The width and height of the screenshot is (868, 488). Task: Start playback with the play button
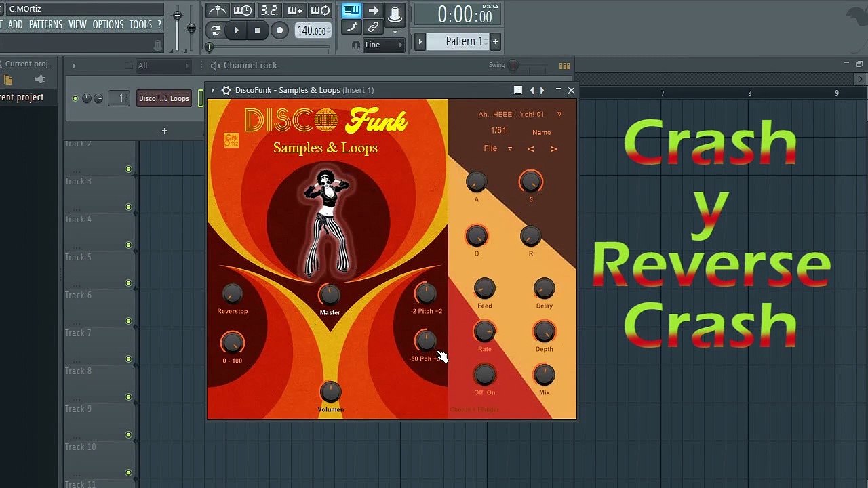236,30
